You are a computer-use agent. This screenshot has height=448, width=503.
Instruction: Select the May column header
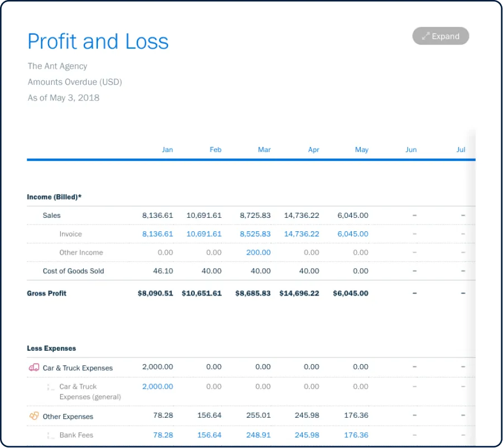coord(361,150)
